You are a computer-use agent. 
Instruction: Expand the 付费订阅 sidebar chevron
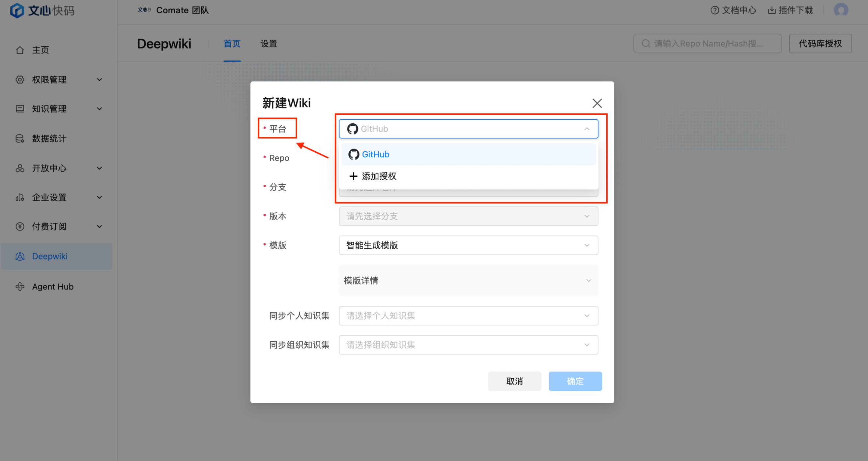click(100, 226)
